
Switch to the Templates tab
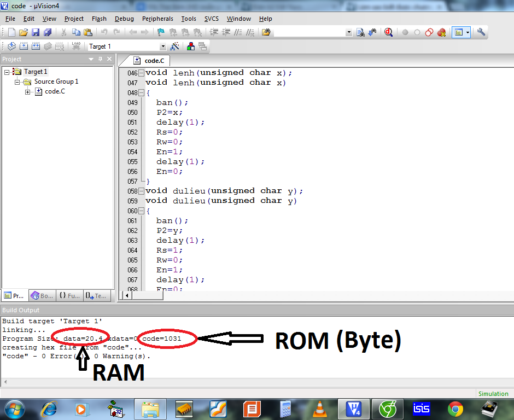tap(96, 296)
